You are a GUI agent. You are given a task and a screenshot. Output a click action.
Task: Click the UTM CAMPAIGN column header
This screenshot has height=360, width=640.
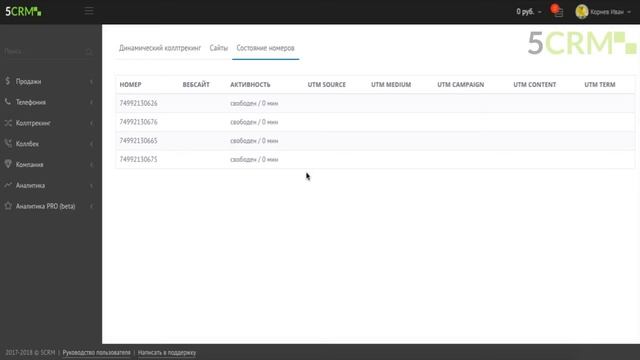(461, 84)
